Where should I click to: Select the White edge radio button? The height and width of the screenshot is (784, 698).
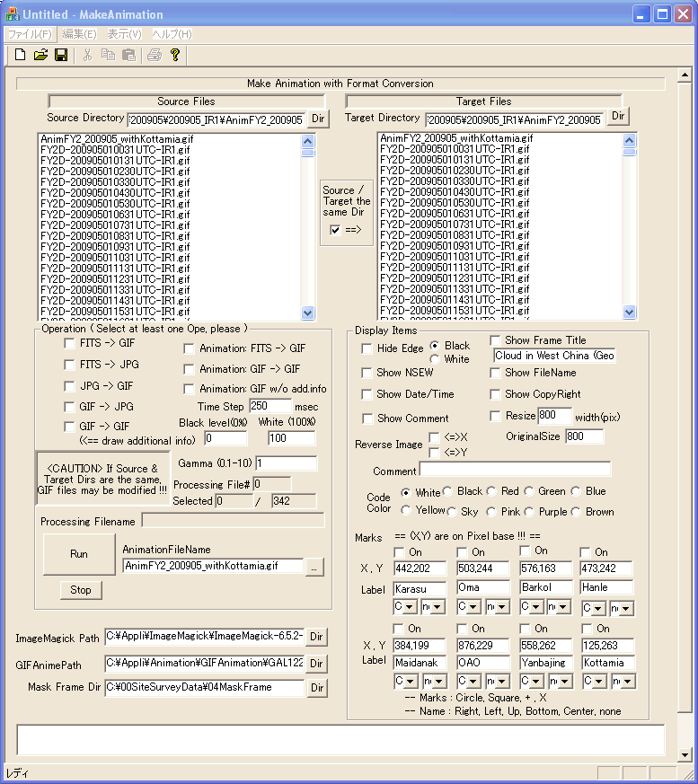435,359
